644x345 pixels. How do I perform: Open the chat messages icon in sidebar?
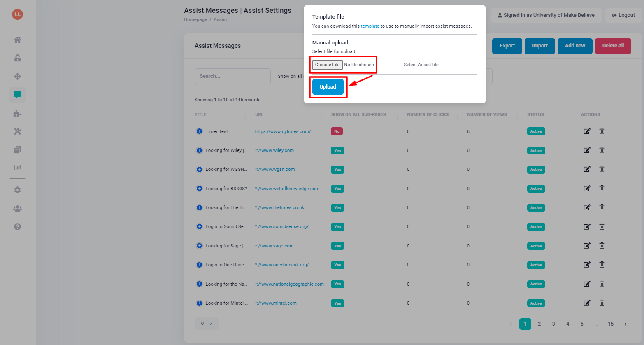coord(17,94)
